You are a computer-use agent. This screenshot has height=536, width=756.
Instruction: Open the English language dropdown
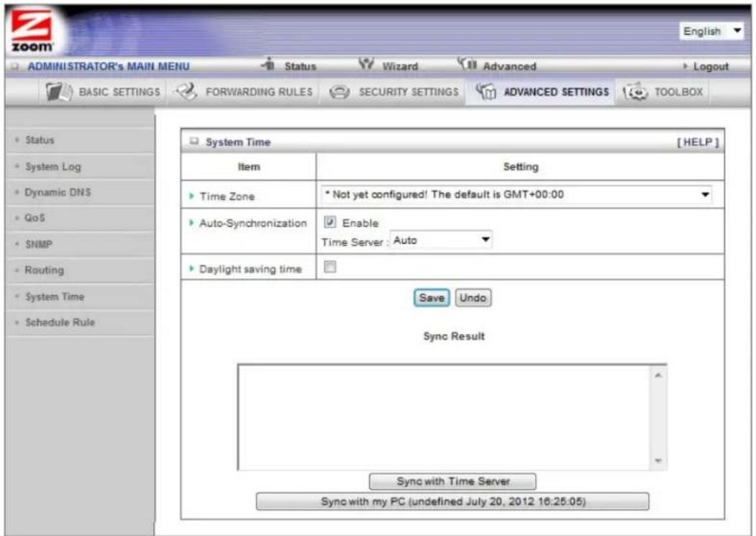pyautogui.click(x=711, y=31)
